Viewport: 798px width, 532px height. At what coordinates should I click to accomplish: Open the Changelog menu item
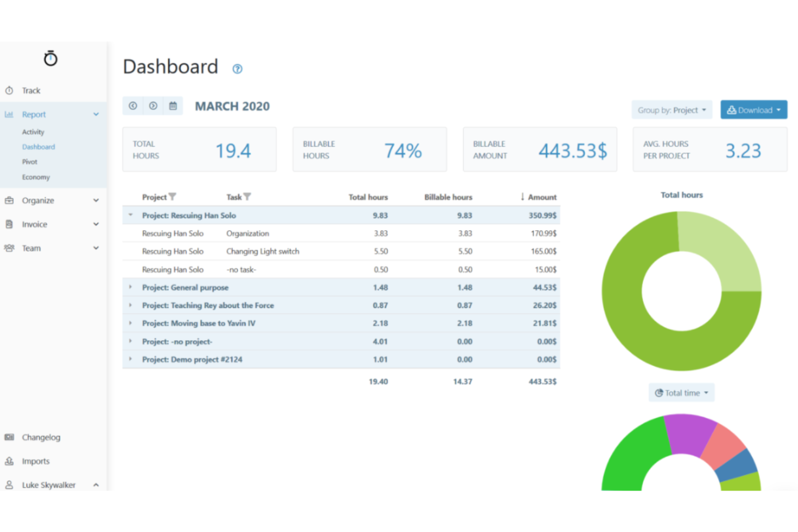coord(41,437)
